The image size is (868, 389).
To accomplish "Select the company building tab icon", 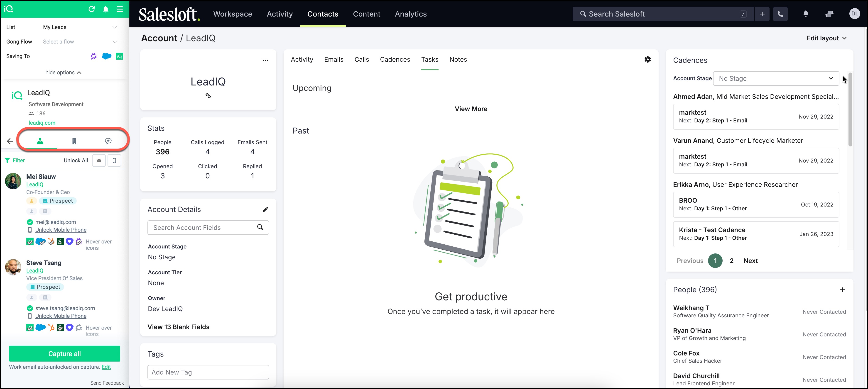I will click(x=74, y=141).
